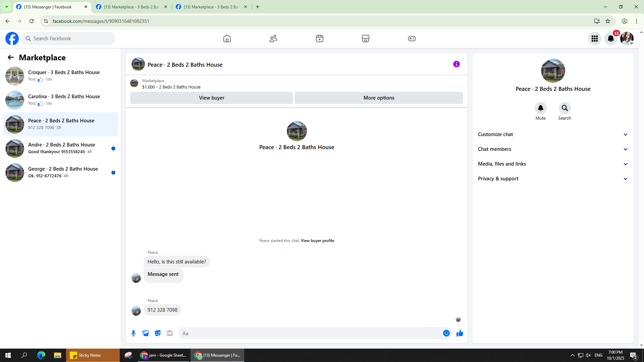Image resolution: width=644 pixels, height=362 pixels.
Task: Open Facebook home logo
Action: [x=12, y=39]
